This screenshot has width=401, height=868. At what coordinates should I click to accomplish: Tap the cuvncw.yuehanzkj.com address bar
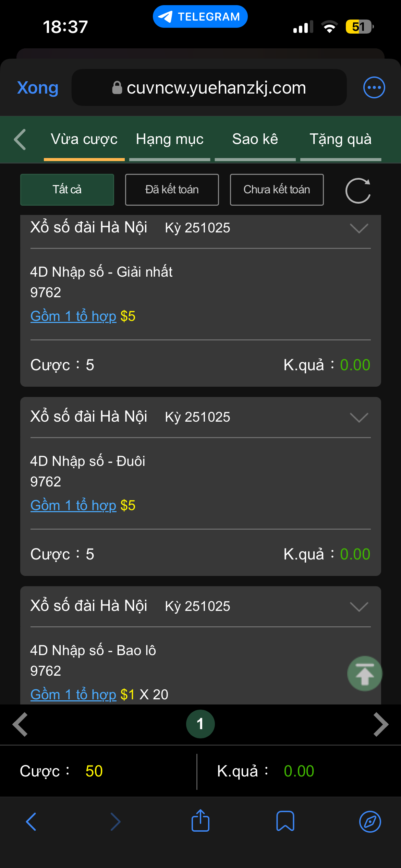click(209, 88)
